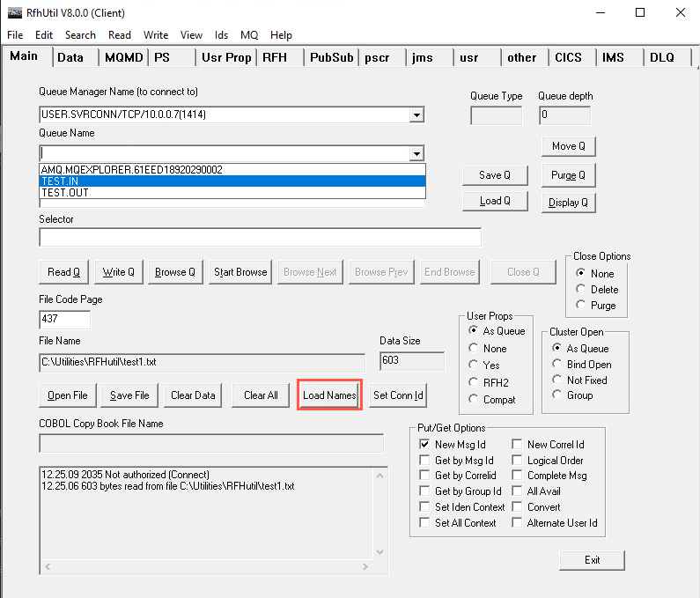Click the Set Conn Id button
700x598 pixels.
pos(398,395)
